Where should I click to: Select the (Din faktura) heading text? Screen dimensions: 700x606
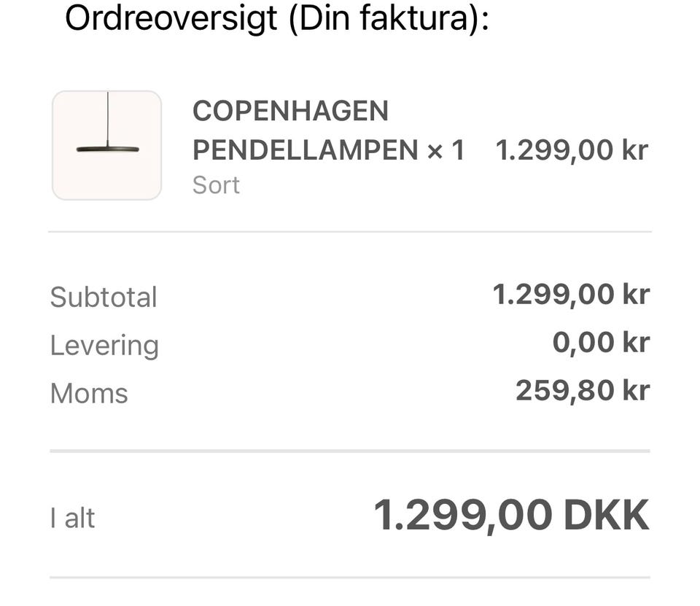(386, 18)
